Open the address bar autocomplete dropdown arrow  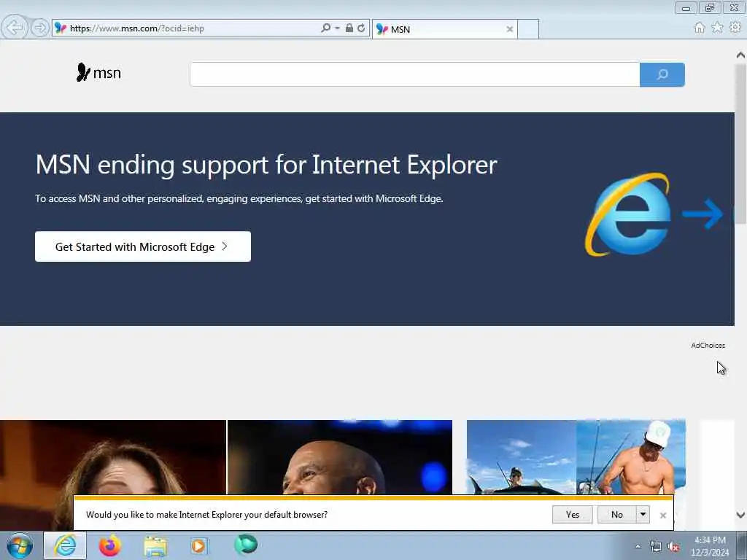pyautogui.click(x=337, y=28)
